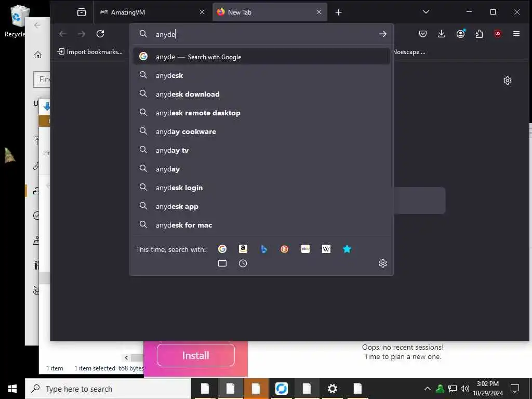
Task: Open the Downloads panel icon
Action: tap(441, 34)
